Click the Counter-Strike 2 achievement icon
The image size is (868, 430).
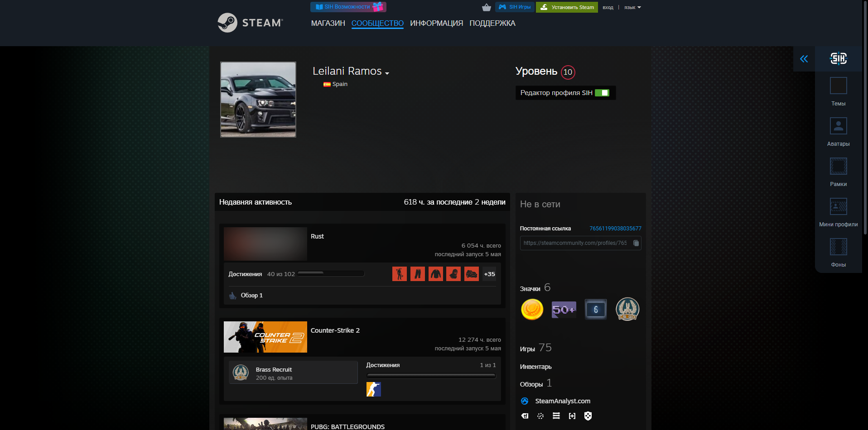coord(374,389)
